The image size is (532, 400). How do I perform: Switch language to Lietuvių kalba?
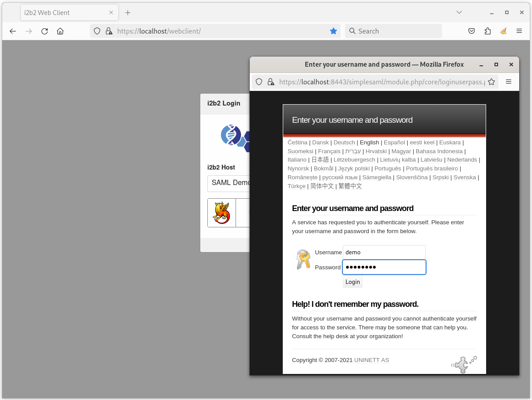pos(398,159)
